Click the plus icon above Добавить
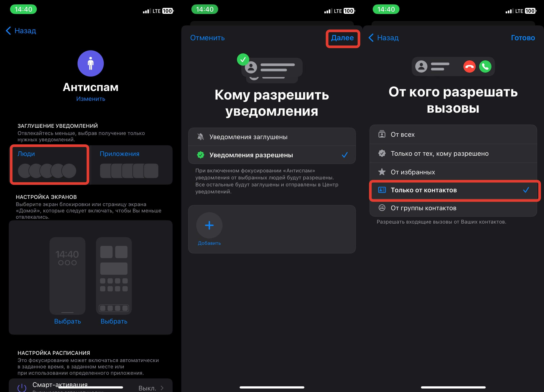The image size is (544, 392). coord(209,225)
